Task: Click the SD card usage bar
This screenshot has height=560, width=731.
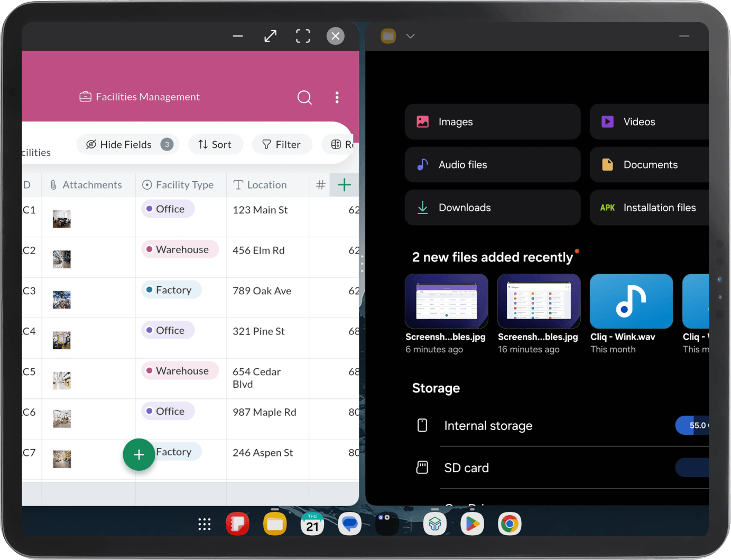Action: 692,468
